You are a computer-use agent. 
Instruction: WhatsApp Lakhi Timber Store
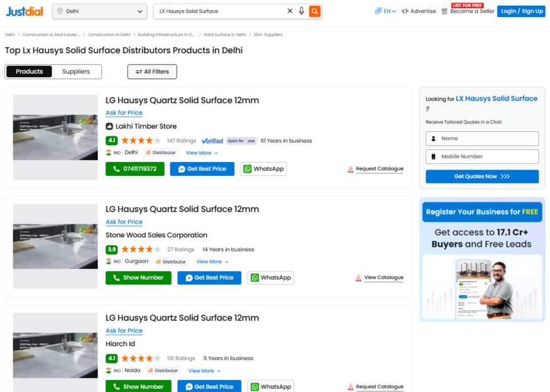[263, 169]
